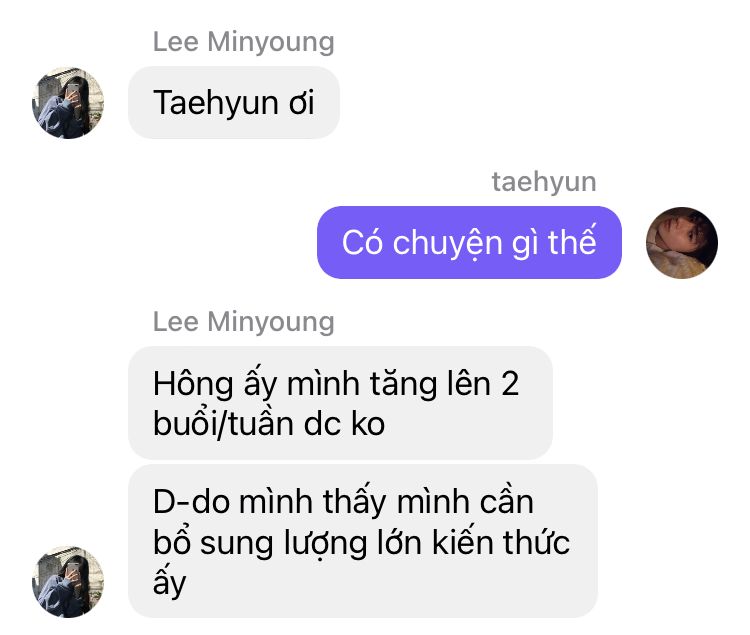Click the 'taehyun' sender name label
Viewport: 750px width, 635px height.
point(544,182)
